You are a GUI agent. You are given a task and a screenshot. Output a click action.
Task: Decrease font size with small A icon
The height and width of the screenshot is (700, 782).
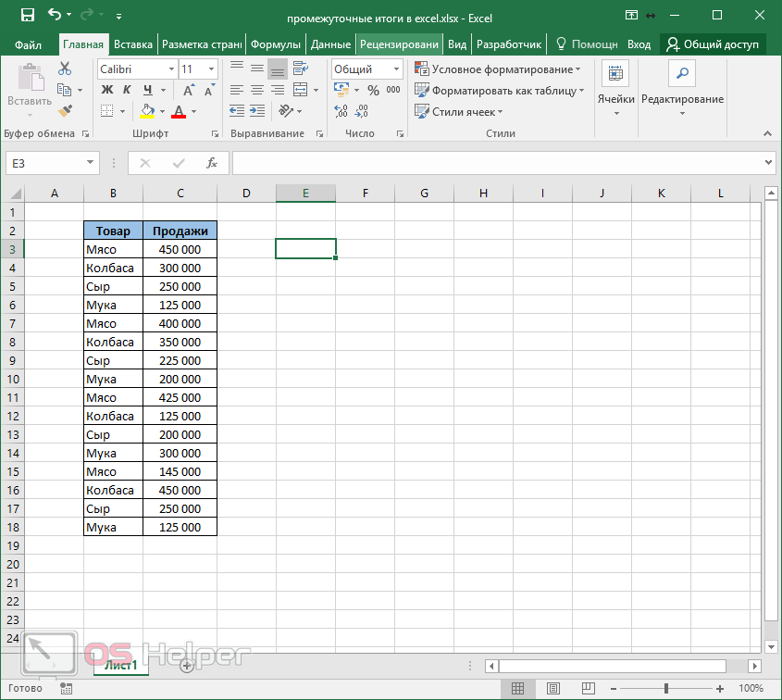[x=209, y=91]
